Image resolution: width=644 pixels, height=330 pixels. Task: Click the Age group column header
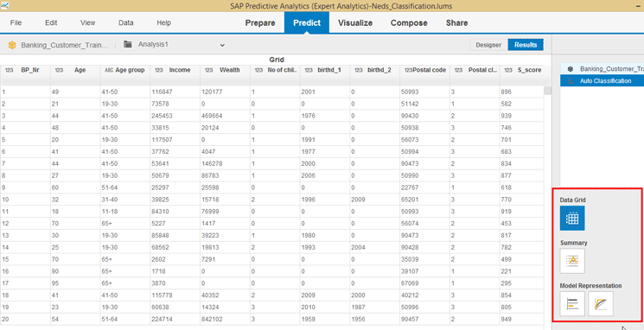(125, 70)
